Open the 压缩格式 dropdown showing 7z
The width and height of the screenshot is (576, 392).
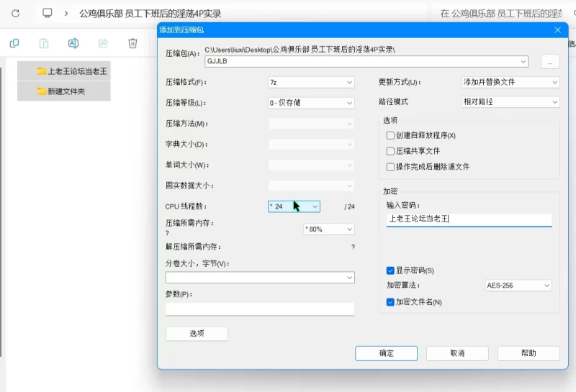point(311,82)
